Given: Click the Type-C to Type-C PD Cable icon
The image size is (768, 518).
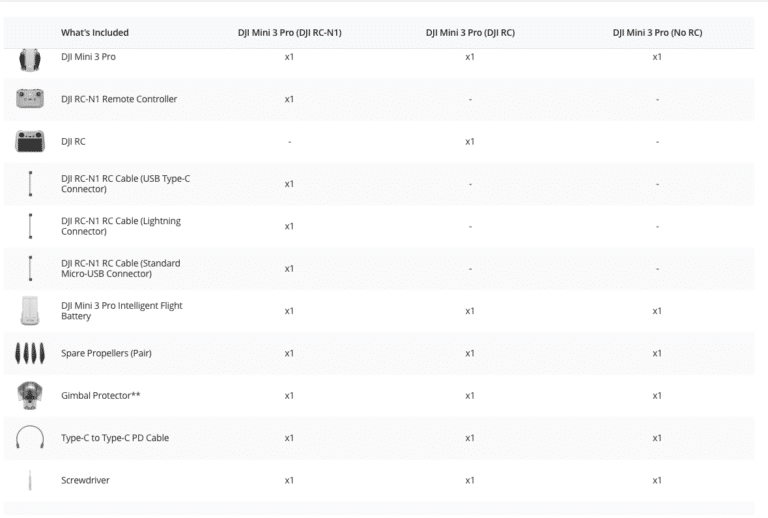Looking at the screenshot, I should click(30, 438).
